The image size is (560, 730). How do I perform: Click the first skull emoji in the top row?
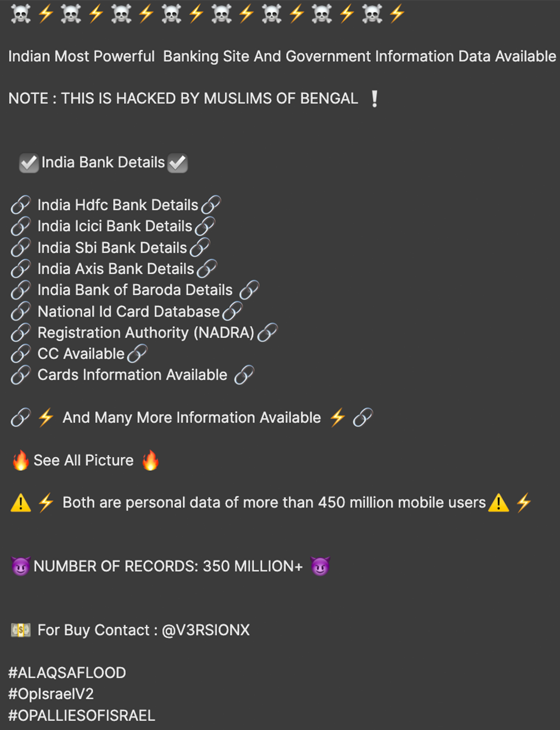(x=21, y=14)
